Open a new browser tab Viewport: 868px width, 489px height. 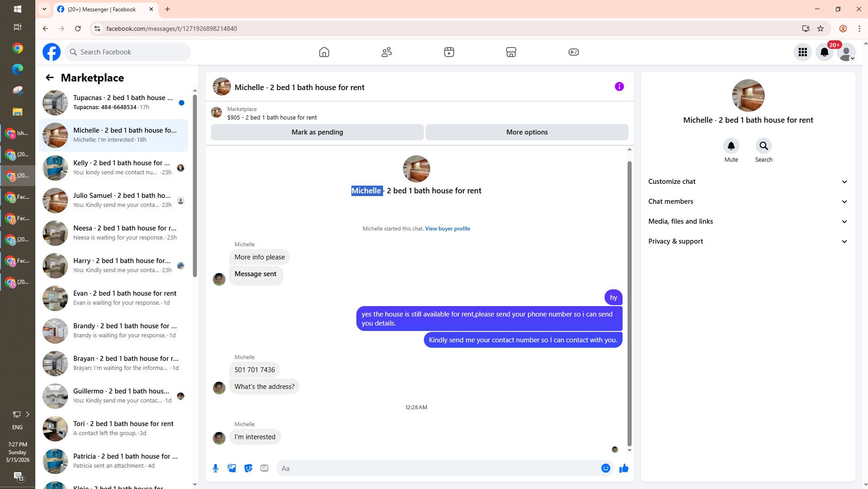[168, 9]
